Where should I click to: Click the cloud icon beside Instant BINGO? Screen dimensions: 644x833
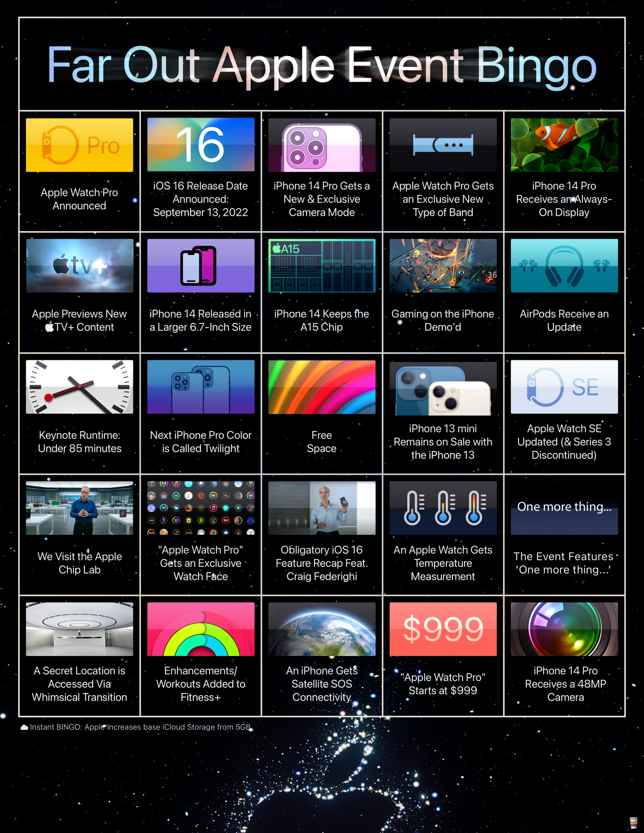tap(25, 727)
